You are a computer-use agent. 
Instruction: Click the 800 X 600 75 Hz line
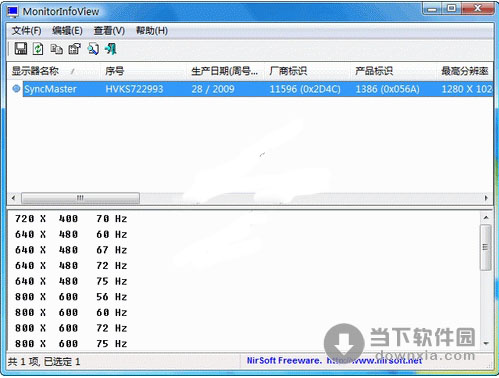(71, 343)
